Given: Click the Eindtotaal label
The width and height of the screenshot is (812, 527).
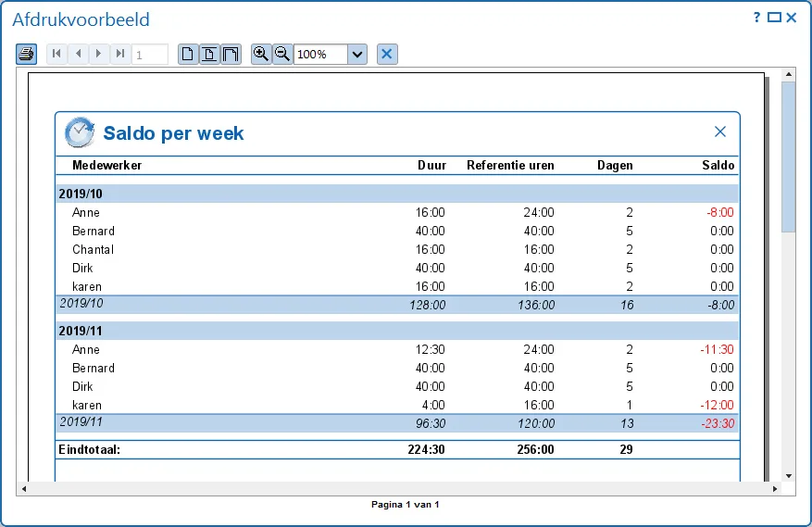Looking at the screenshot, I should (89, 449).
